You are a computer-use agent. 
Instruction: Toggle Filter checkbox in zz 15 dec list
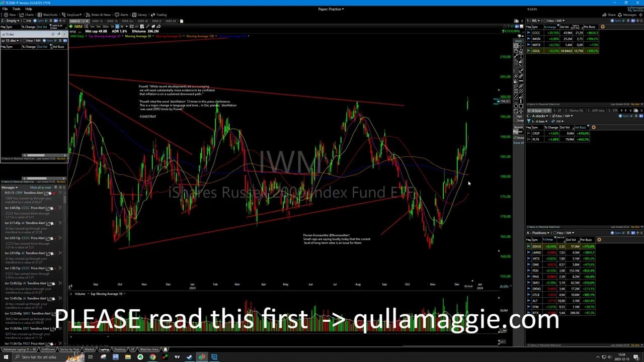click(24, 40)
